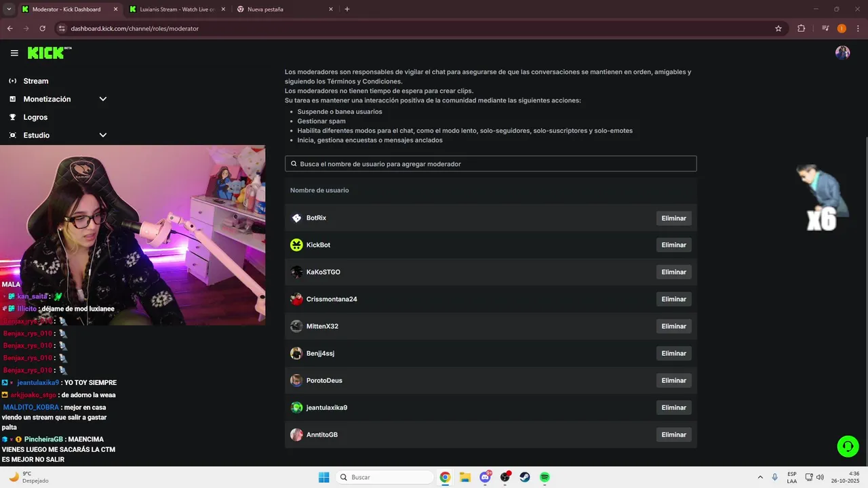868x488 pixels.
Task: Click the 'Nombre de usuario' column header
Action: pos(319,190)
